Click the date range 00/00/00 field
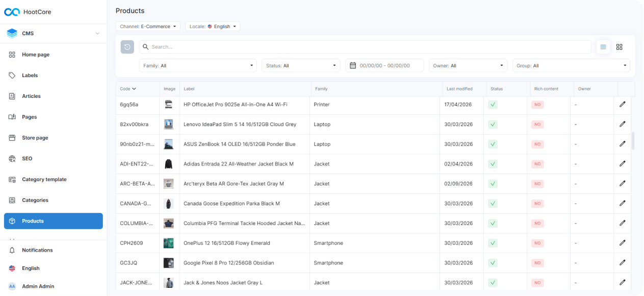The width and height of the screenshot is (644, 296). [x=385, y=66]
